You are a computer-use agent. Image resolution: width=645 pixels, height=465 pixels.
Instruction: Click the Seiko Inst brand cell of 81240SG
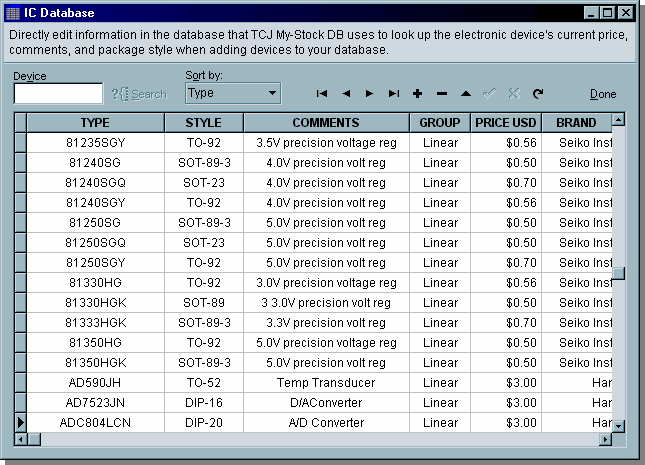(x=577, y=163)
